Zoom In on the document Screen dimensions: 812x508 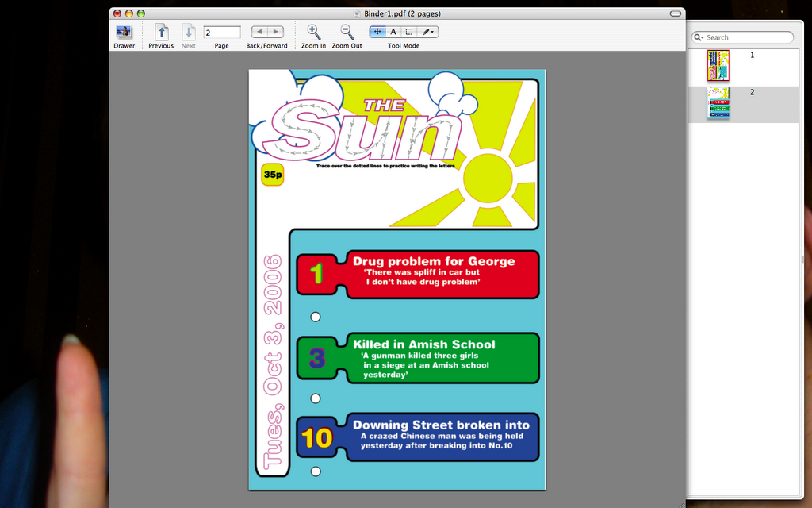coord(313,32)
